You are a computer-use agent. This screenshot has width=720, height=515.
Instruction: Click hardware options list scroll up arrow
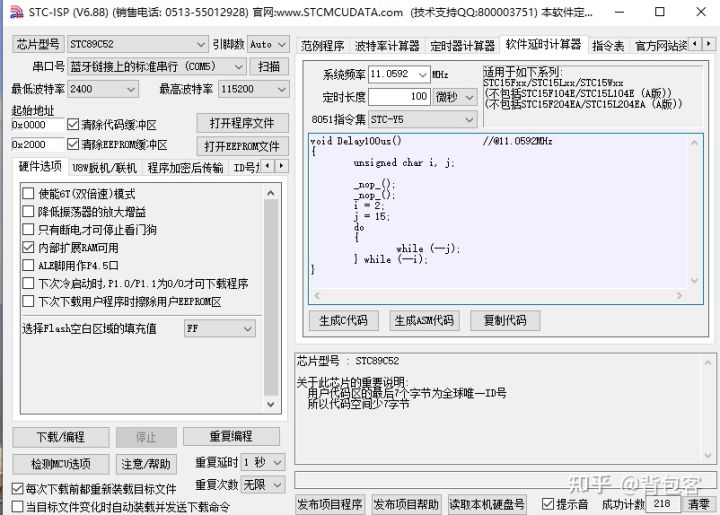(271, 193)
